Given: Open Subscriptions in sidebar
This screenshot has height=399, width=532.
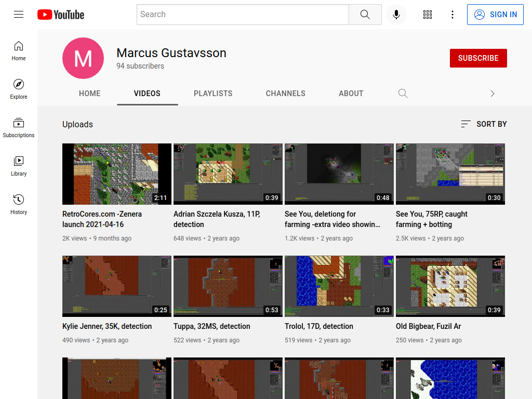Looking at the screenshot, I should [19, 128].
